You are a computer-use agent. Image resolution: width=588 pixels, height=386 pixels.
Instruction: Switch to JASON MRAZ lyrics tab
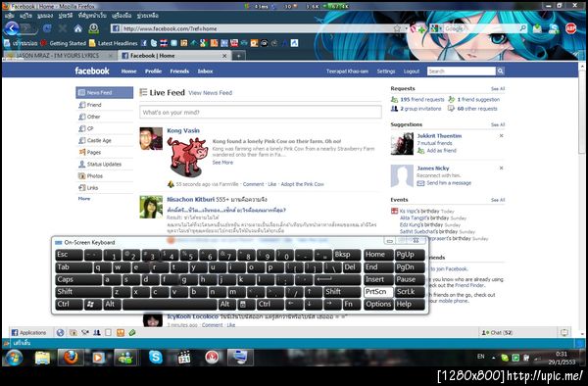pos(59,56)
